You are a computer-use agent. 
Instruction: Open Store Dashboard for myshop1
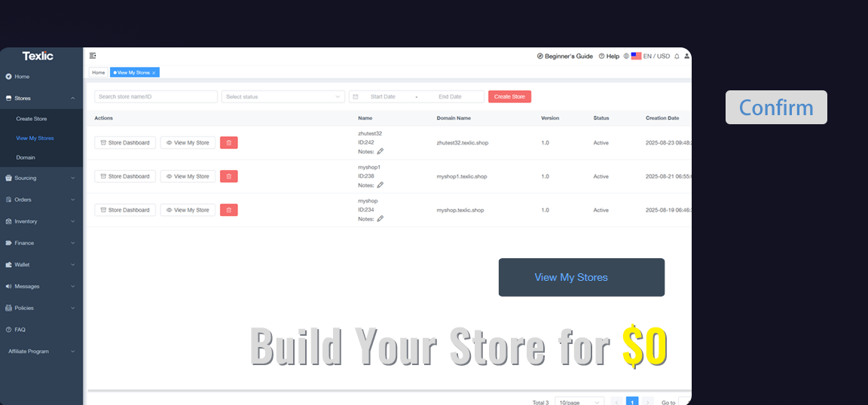point(125,176)
